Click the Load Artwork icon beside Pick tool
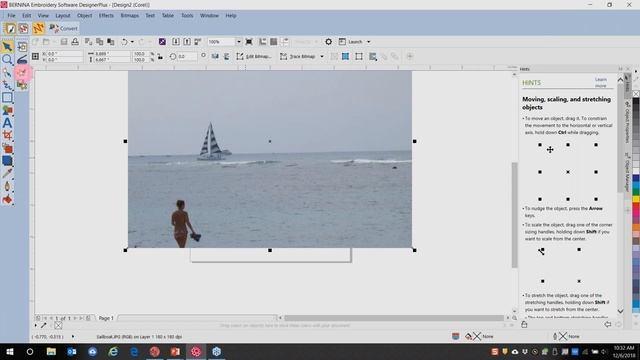Image resolution: width=640 pixels, height=360 pixels. coord(22,47)
